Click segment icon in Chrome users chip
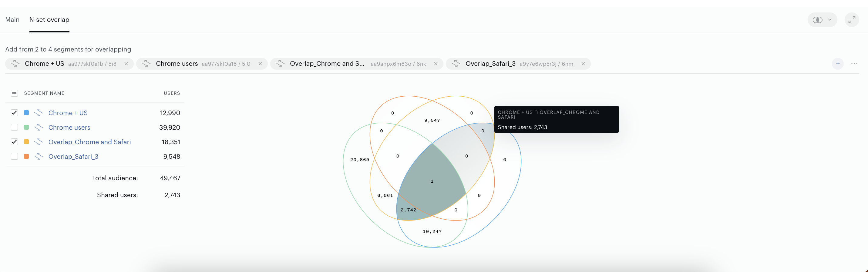The height and width of the screenshot is (272, 868). (x=146, y=63)
